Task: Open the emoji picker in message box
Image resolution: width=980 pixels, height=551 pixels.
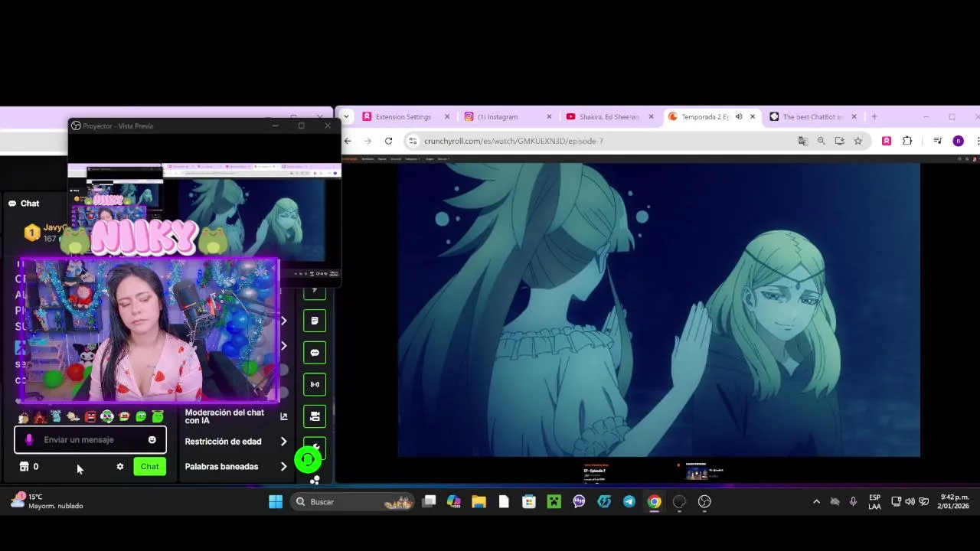Action: (152, 440)
